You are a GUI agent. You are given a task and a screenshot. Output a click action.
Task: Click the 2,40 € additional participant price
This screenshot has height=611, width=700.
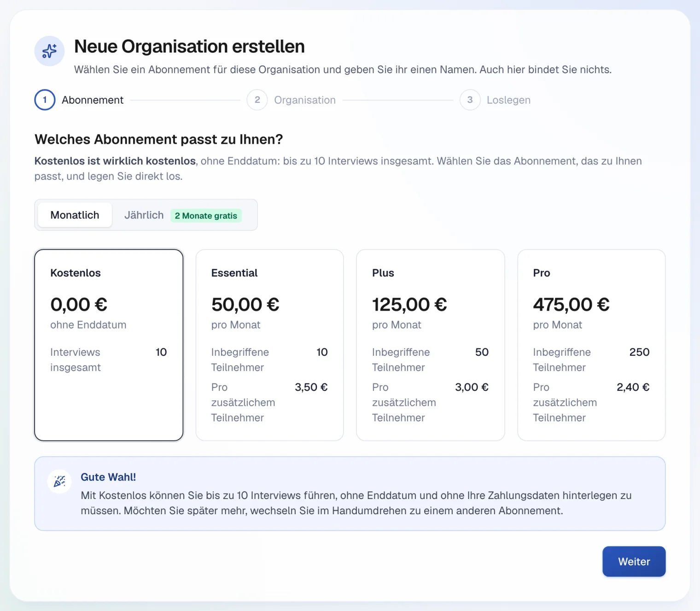click(633, 387)
